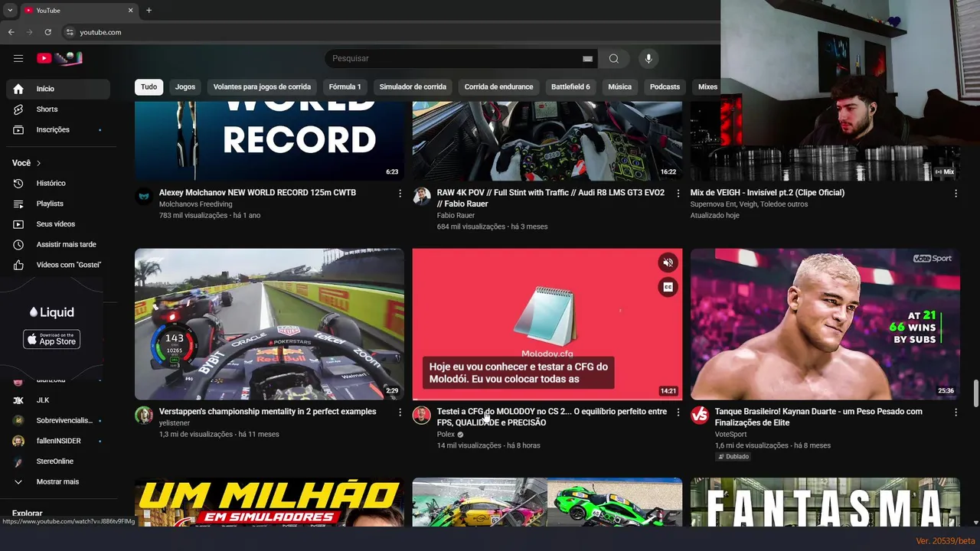Go back with browser back arrow
The image size is (980, 551).
click(x=11, y=32)
